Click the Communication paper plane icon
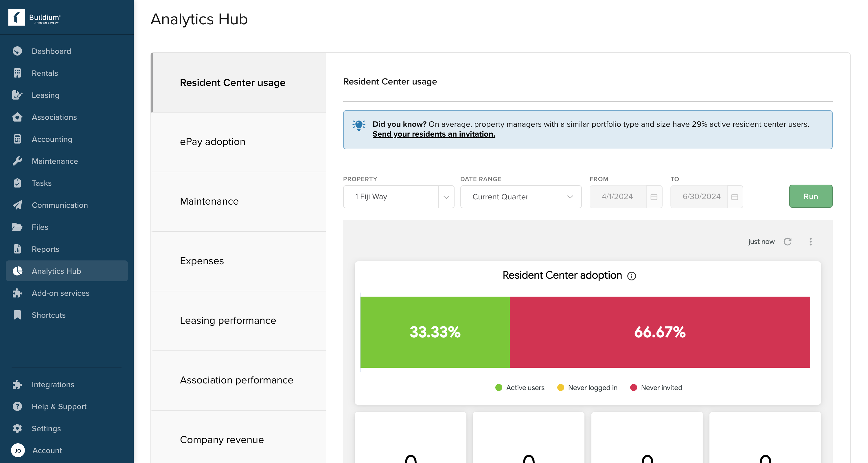Screen dimensions: 868x463 17,205
